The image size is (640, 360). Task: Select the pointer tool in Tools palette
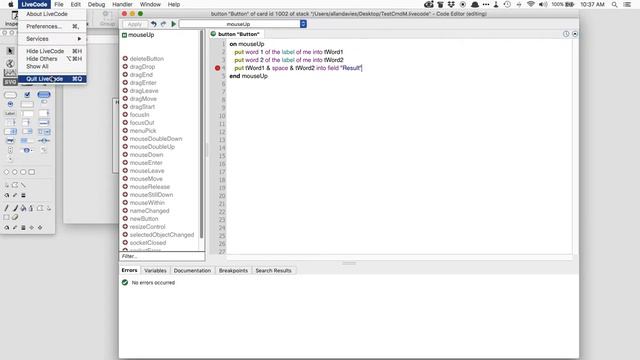[x=10, y=51]
